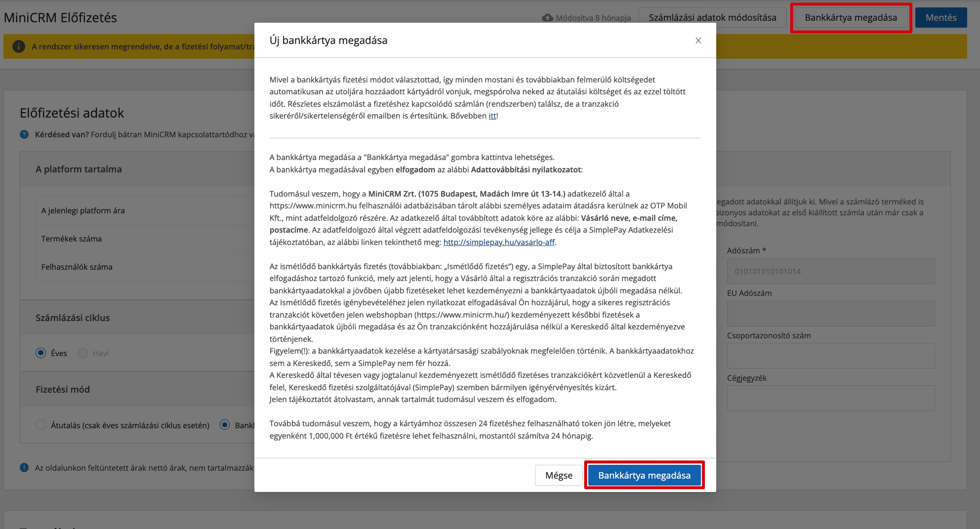
Task: Click the 'Fizetési mód' heading
Action: 63,390
